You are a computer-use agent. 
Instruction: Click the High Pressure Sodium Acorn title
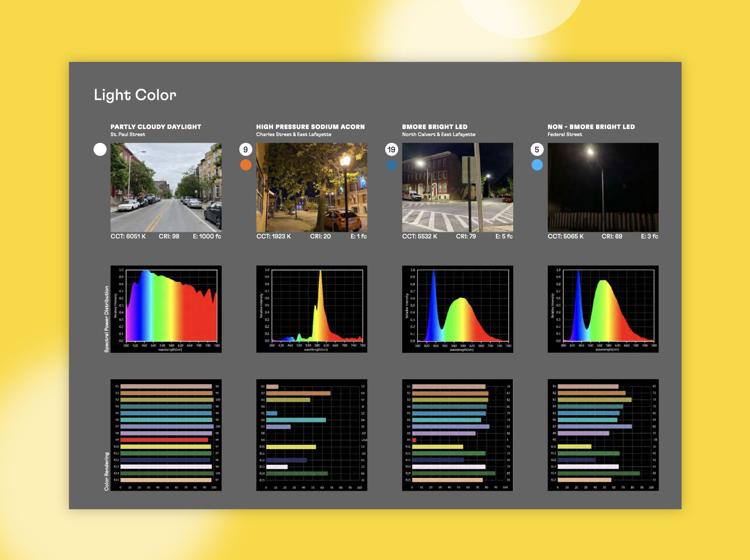point(310,127)
